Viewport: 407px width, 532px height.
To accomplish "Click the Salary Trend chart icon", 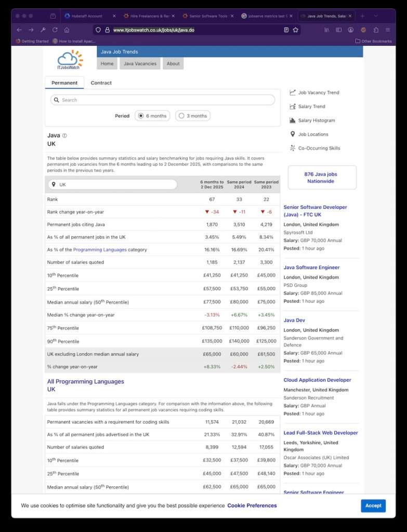I will click(x=293, y=107).
